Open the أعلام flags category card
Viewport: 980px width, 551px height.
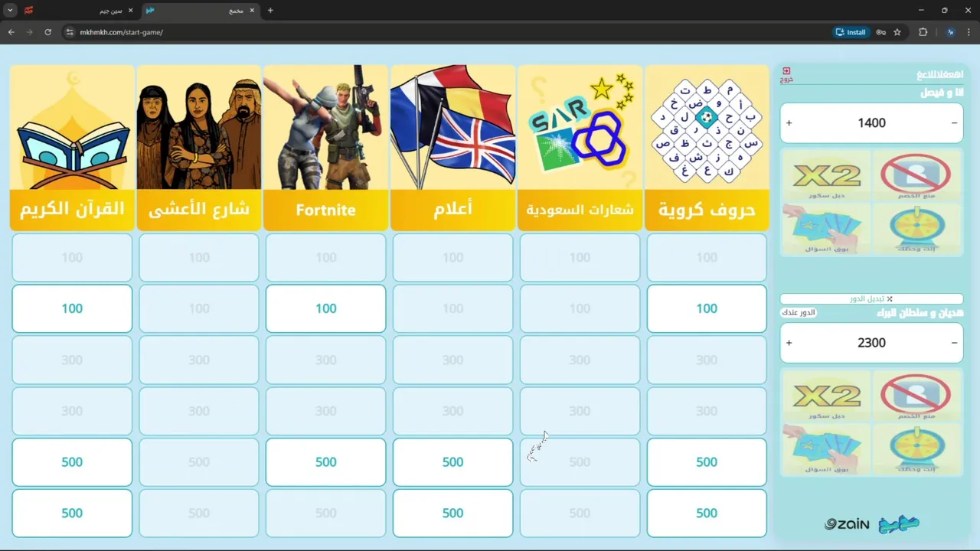click(x=453, y=147)
